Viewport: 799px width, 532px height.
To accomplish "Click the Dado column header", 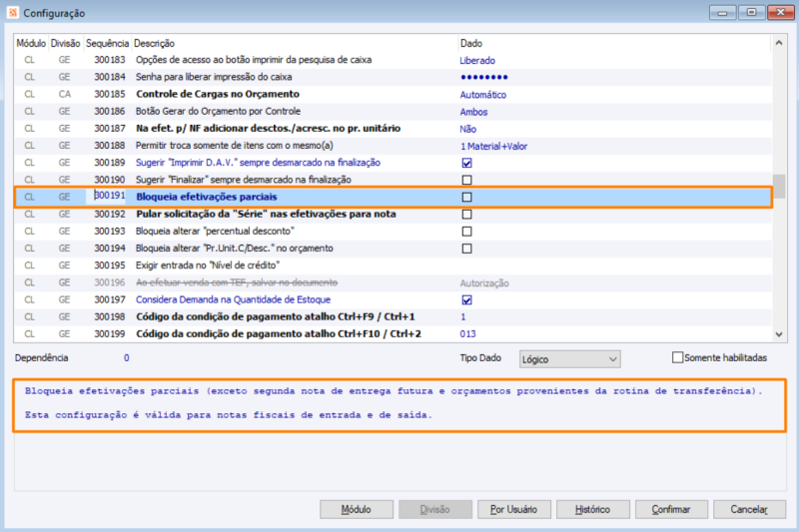I will click(614, 43).
